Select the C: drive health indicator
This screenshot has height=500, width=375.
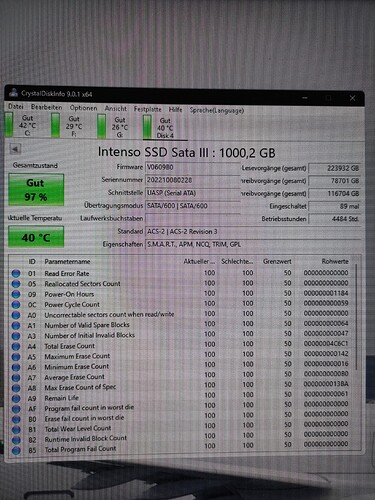[21, 125]
